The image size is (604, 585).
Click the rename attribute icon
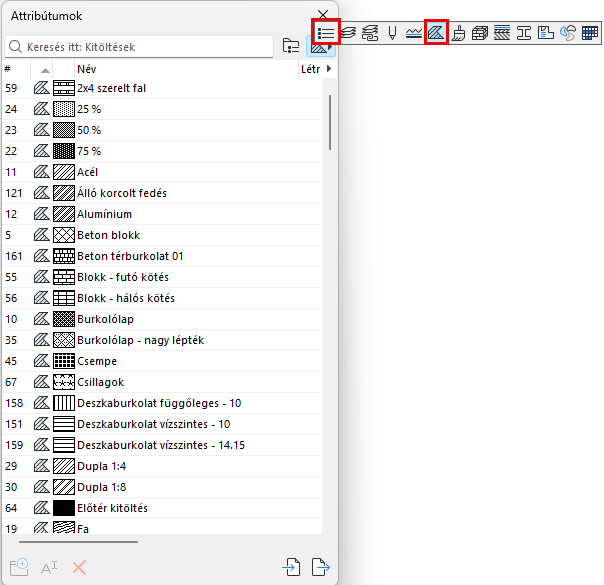click(x=49, y=568)
